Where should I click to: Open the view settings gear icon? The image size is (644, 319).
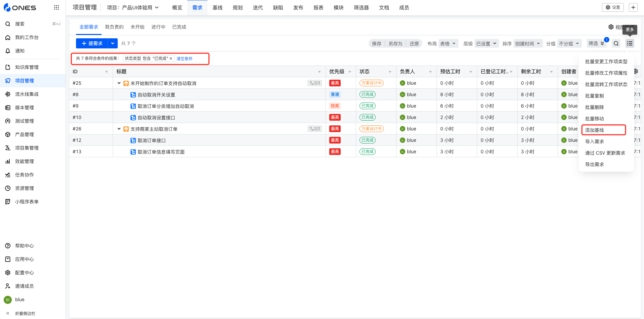tap(611, 27)
